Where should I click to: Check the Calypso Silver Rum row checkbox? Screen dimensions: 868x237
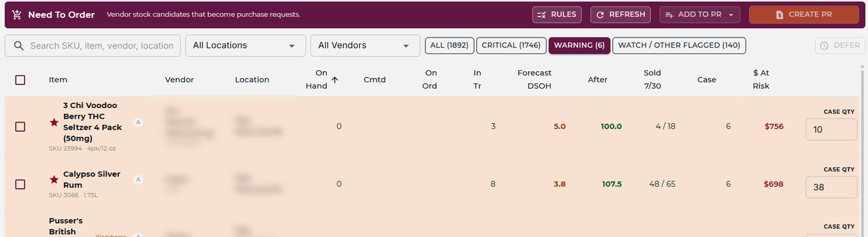click(x=20, y=184)
